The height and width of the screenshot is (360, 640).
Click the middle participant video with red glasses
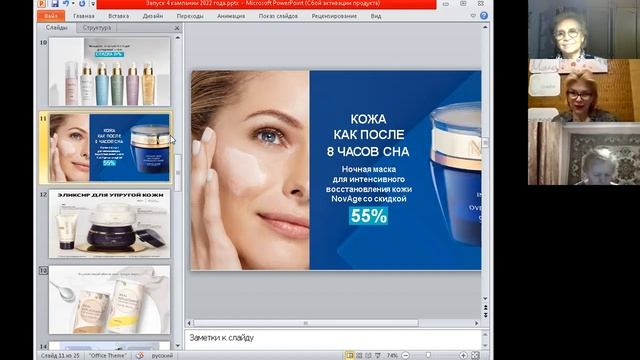click(x=584, y=90)
